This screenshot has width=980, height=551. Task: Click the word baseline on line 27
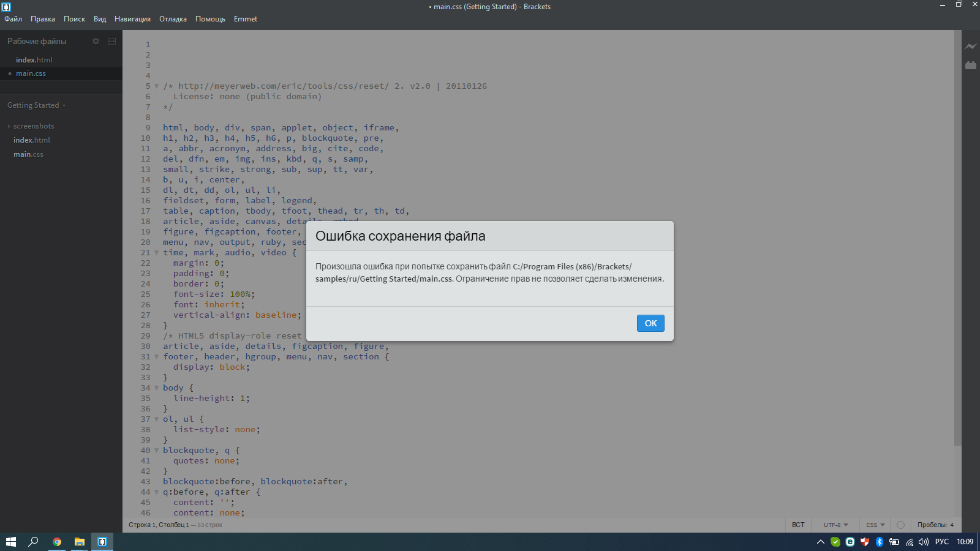276,315
